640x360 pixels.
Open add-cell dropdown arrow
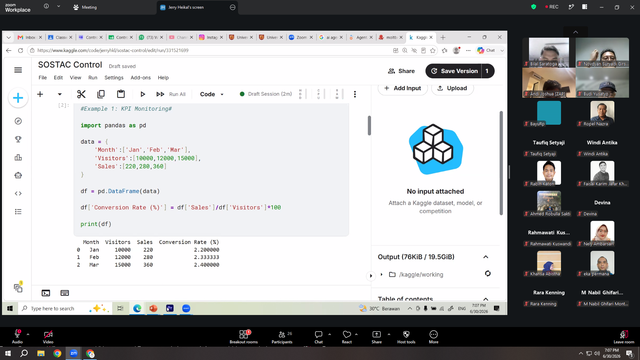[60, 94]
